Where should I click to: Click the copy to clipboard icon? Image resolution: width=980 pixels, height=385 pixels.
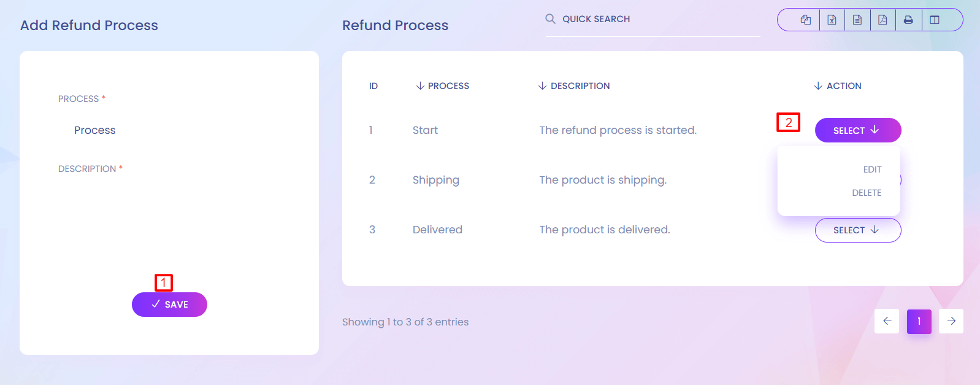click(x=806, y=20)
